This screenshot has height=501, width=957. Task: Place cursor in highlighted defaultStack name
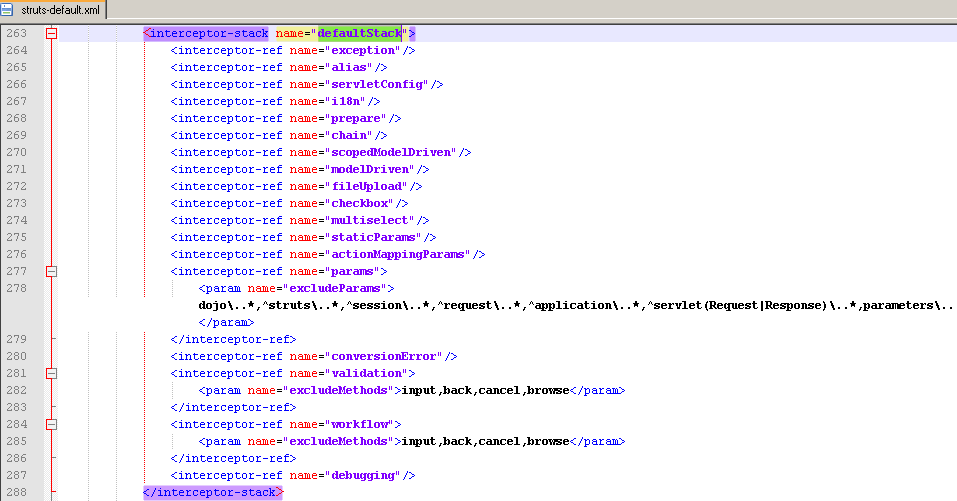[359, 33]
